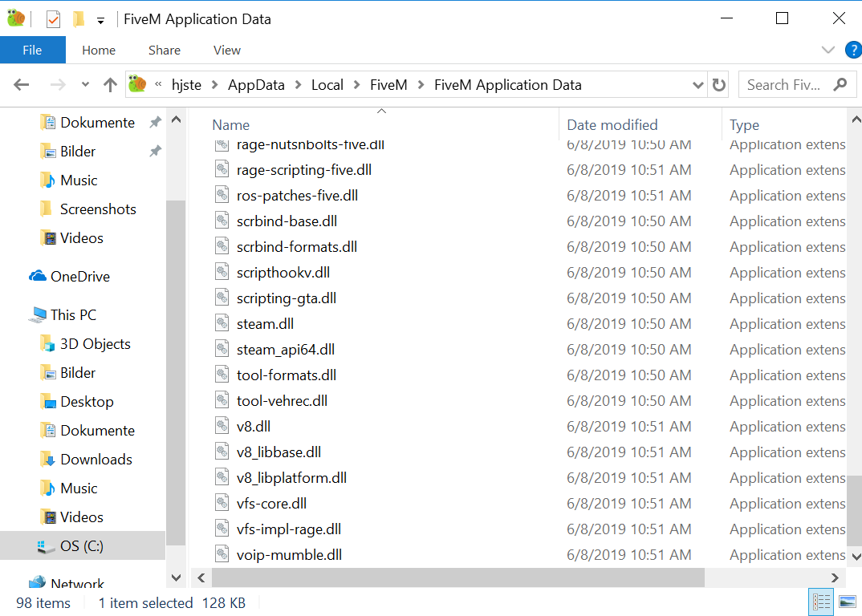Select v8.dll file icon
This screenshot has width=862, height=616.
pyautogui.click(x=222, y=426)
